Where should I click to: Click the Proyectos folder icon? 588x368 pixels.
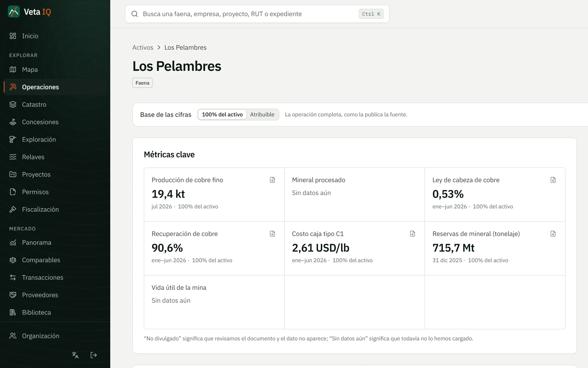click(x=13, y=174)
